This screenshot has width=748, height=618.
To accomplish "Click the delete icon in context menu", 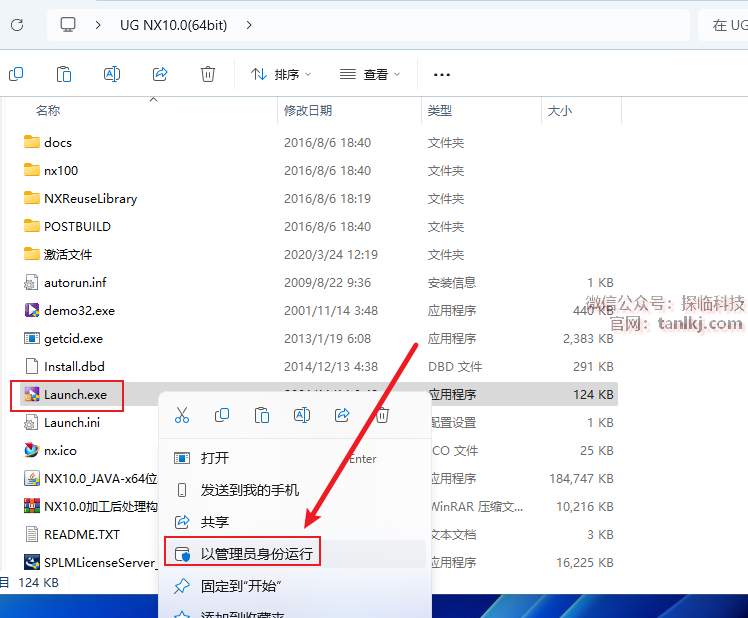I will [382, 415].
